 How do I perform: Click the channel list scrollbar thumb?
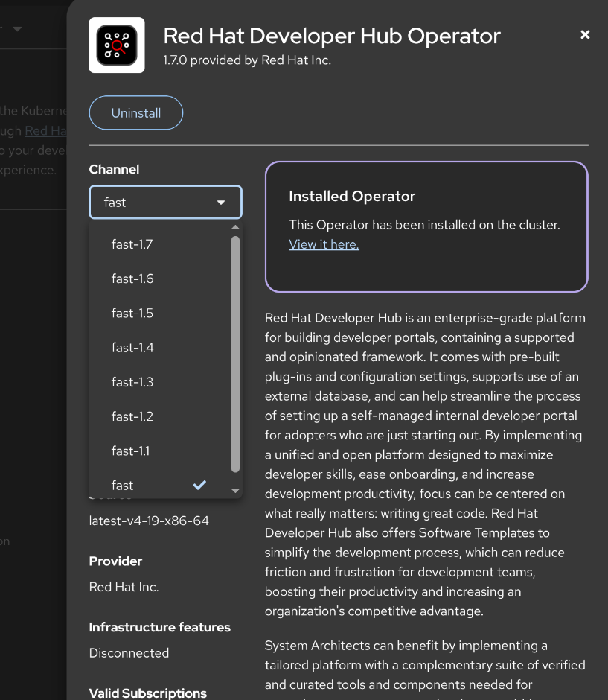(236, 354)
